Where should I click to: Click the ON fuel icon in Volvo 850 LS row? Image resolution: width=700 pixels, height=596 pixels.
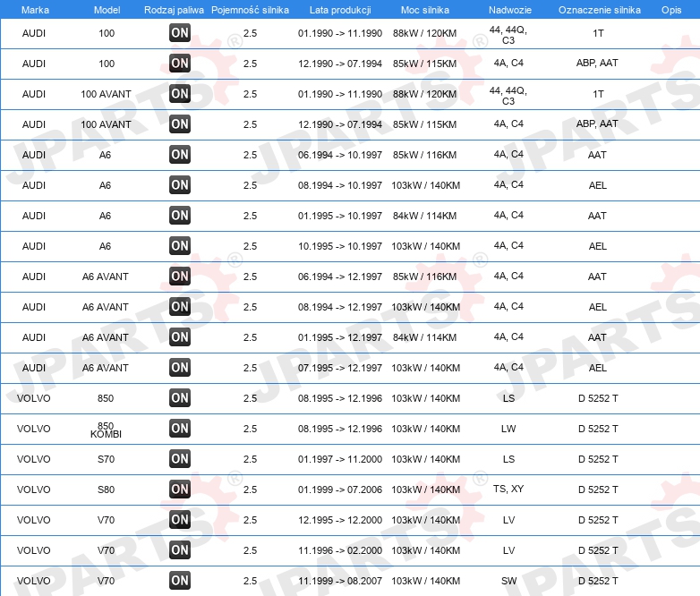tap(180, 397)
